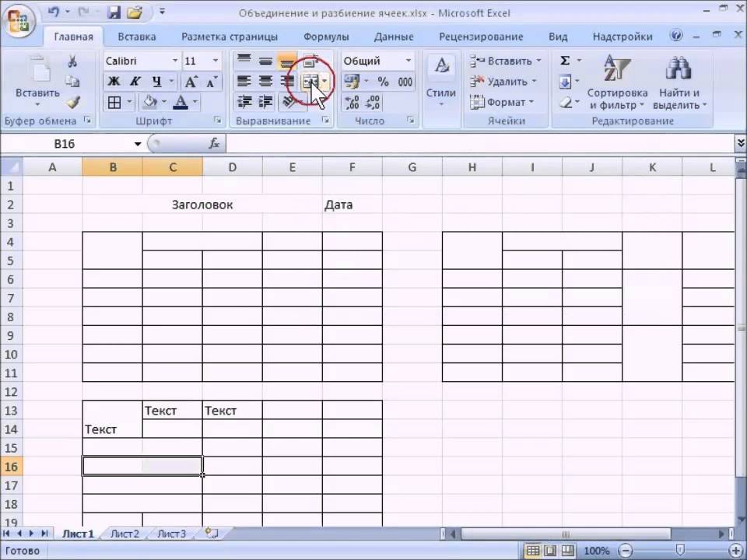Apply percent style format
Screen dimensions: 747x560
click(x=384, y=82)
